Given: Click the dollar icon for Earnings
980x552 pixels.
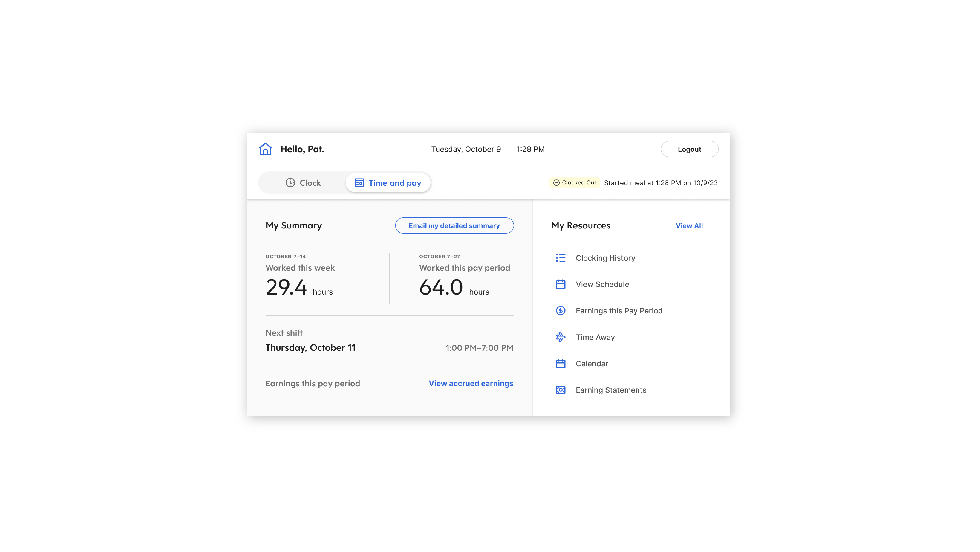Looking at the screenshot, I should (561, 311).
